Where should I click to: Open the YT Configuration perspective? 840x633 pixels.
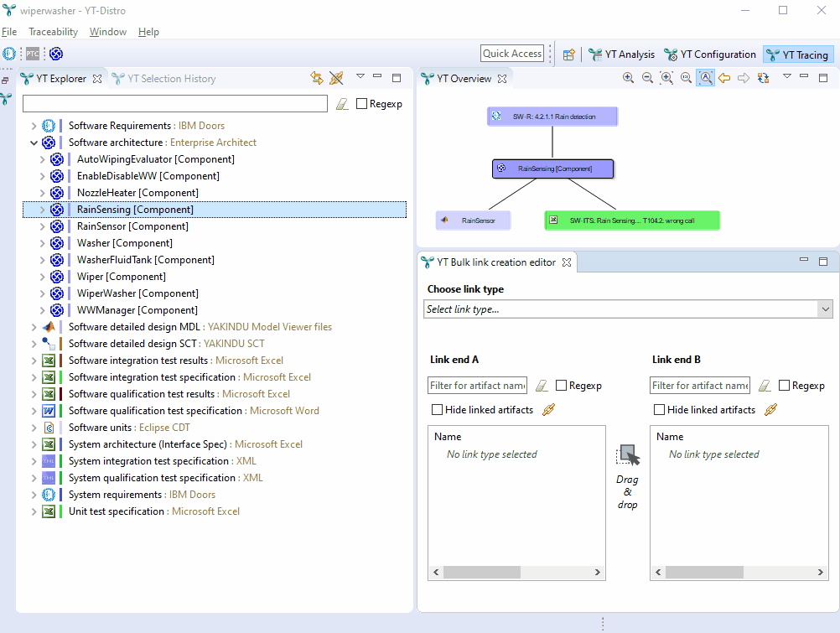point(710,54)
